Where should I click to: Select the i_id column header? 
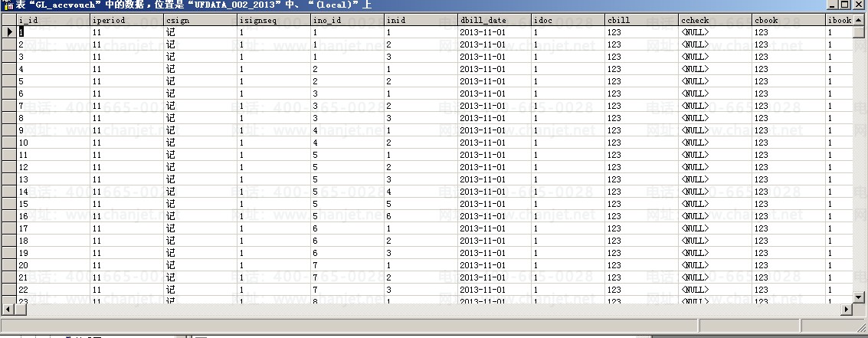53,20
